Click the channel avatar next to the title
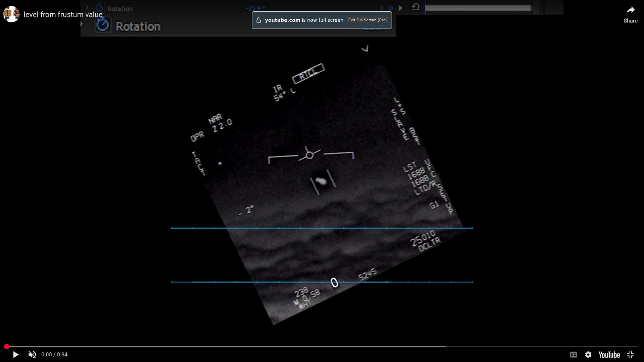The width and height of the screenshot is (644, 362). [x=11, y=14]
